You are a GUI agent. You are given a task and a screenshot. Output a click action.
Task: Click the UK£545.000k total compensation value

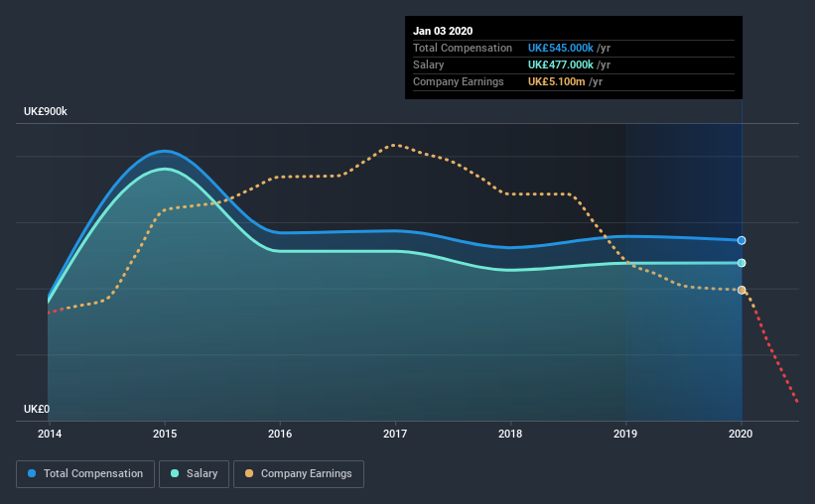pyautogui.click(x=560, y=48)
